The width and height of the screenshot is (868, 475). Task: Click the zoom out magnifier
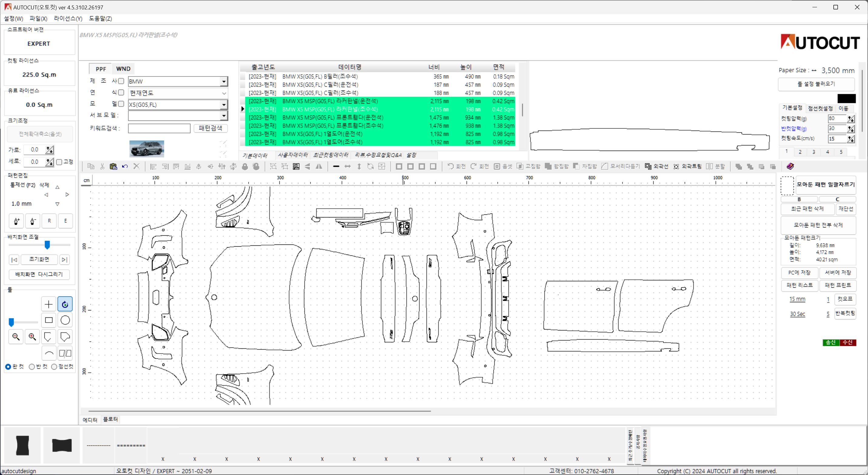pos(16,337)
